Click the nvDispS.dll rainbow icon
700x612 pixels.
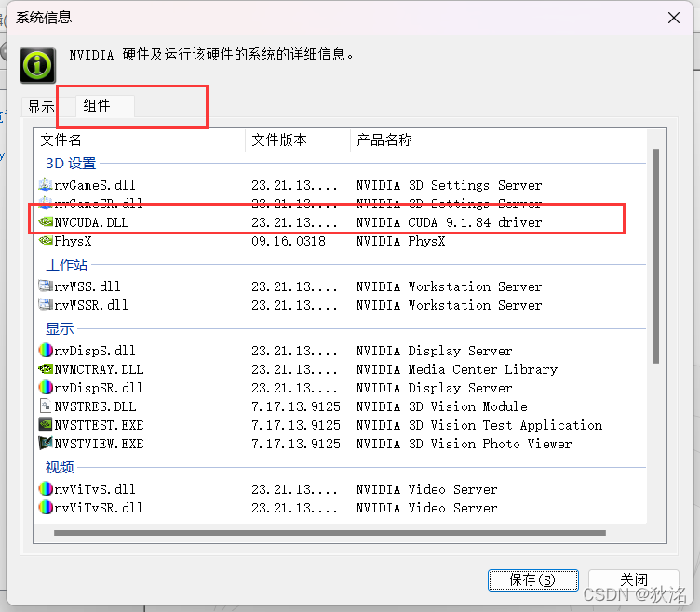(46, 350)
